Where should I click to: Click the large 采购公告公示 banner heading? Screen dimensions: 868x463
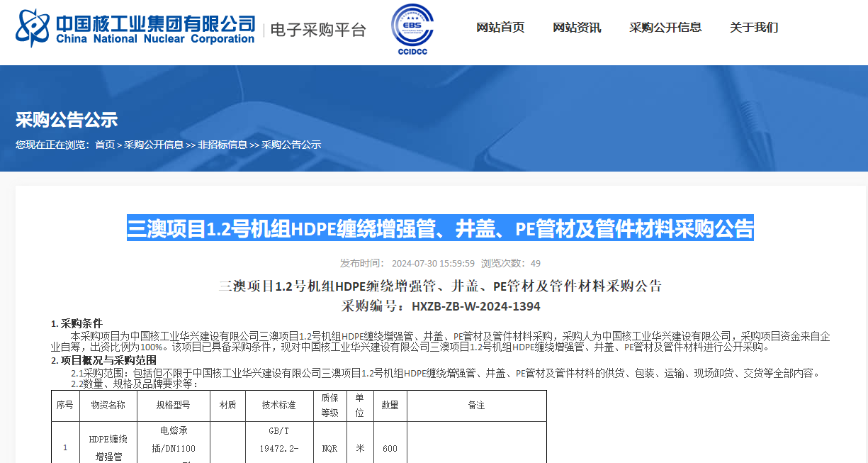tap(67, 120)
